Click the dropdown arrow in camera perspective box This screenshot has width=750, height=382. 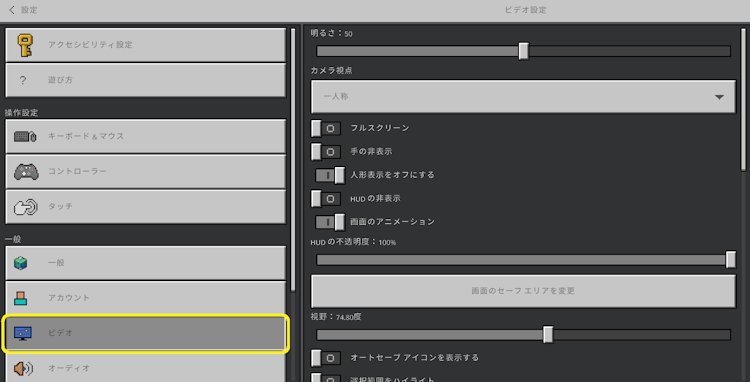719,97
